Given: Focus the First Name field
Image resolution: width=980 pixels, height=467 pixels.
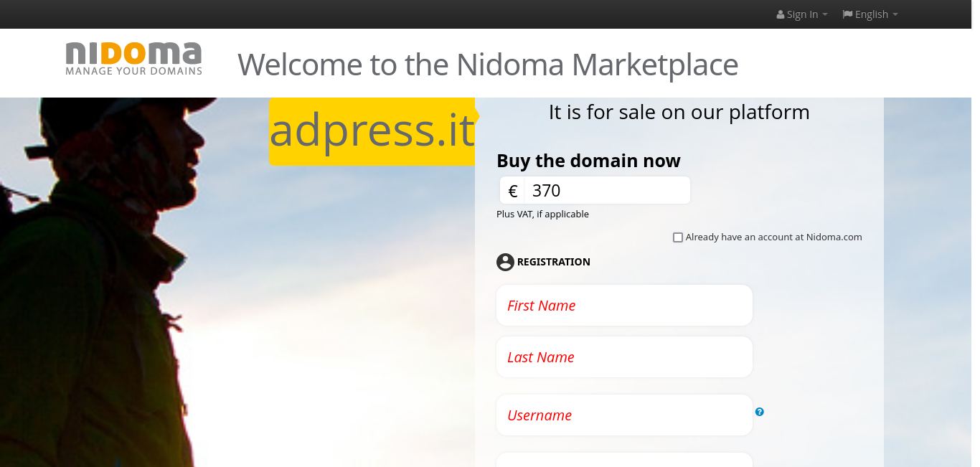Looking at the screenshot, I should click(624, 306).
